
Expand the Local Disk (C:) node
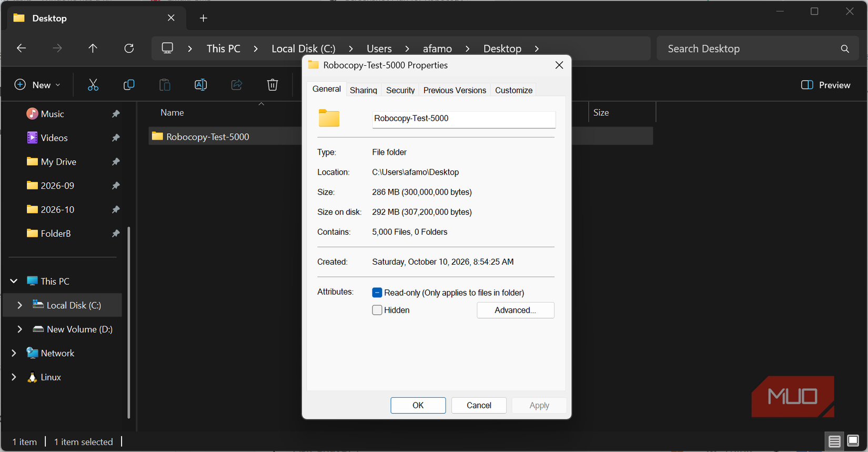20,305
